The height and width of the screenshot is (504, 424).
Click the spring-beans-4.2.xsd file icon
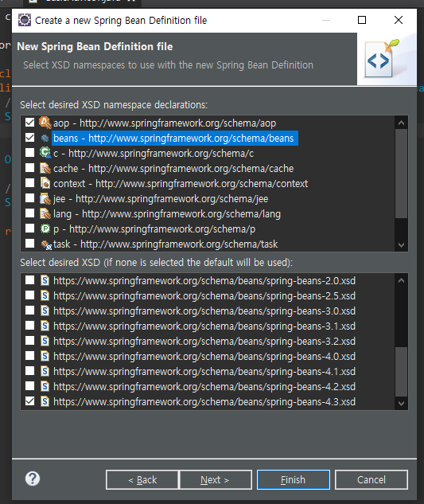coord(45,386)
